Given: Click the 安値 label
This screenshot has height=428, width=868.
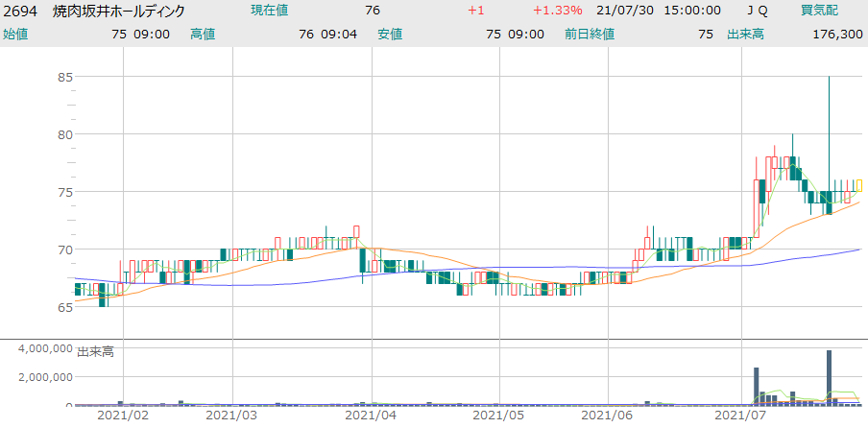Looking at the screenshot, I should [390, 34].
